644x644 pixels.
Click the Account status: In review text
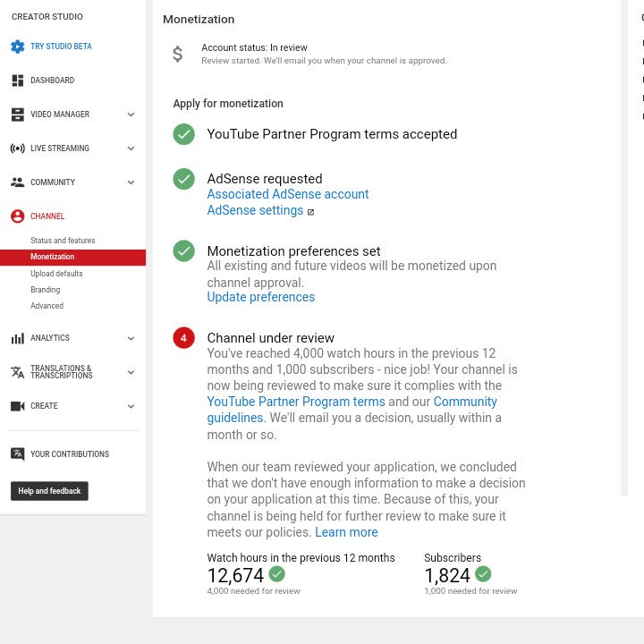(x=254, y=47)
